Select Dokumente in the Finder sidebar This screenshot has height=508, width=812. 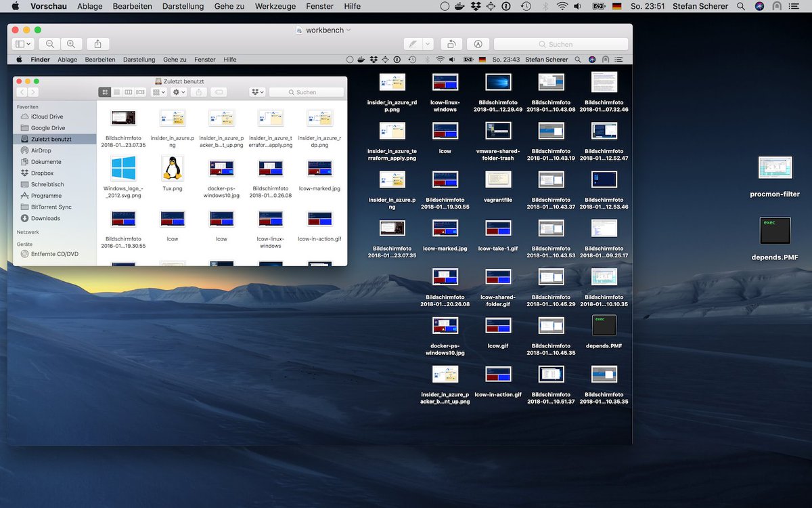click(46, 162)
